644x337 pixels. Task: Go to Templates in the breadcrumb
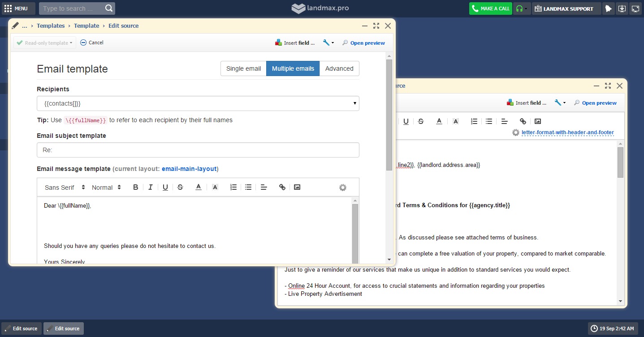coord(51,26)
